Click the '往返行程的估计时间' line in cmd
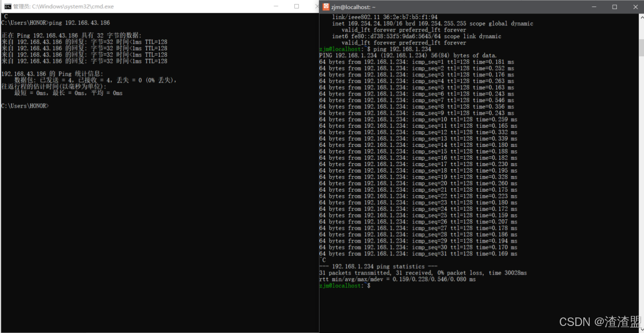Image resolution: width=644 pixels, height=333 pixels. click(54, 87)
